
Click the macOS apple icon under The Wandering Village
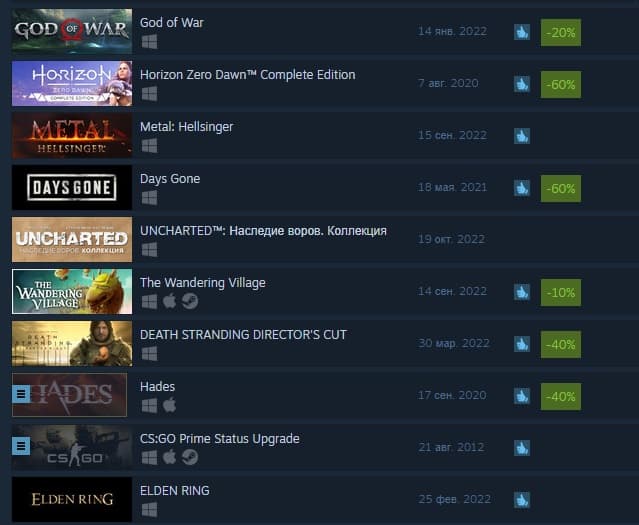tap(170, 302)
